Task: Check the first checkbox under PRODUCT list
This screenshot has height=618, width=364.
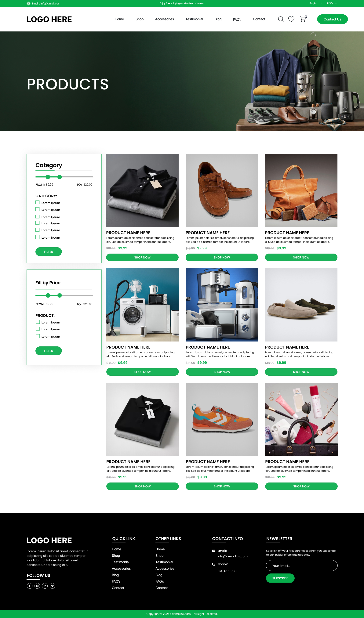Action: (38, 322)
